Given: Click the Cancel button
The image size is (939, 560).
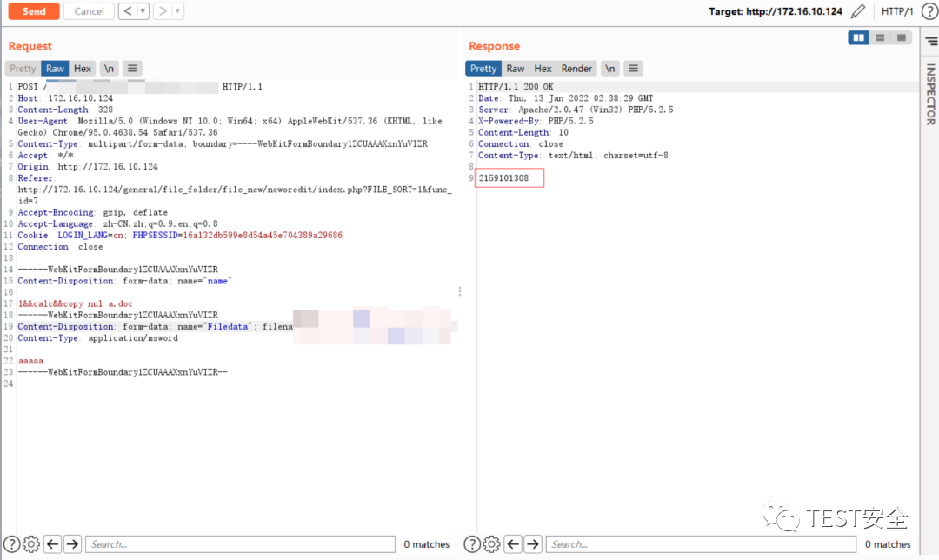Looking at the screenshot, I should 89,11.
